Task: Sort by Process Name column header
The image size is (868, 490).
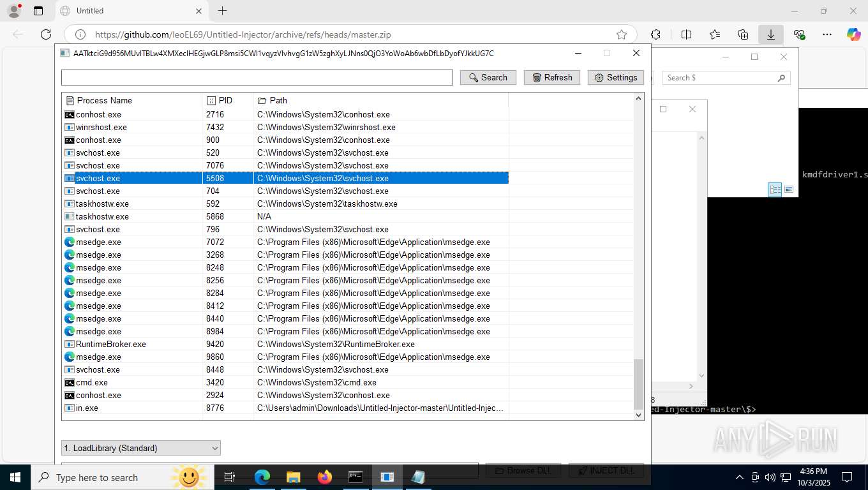Action: (x=132, y=100)
